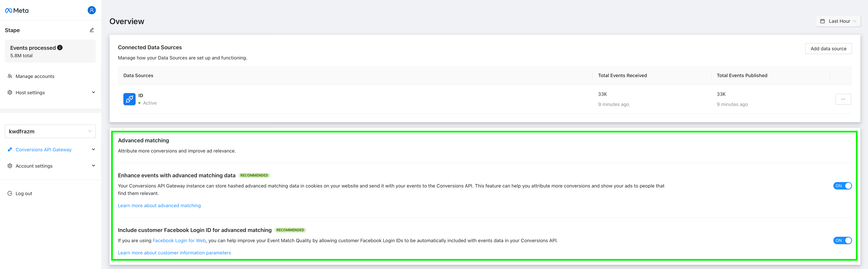Click the Account settings gear icon

point(10,165)
